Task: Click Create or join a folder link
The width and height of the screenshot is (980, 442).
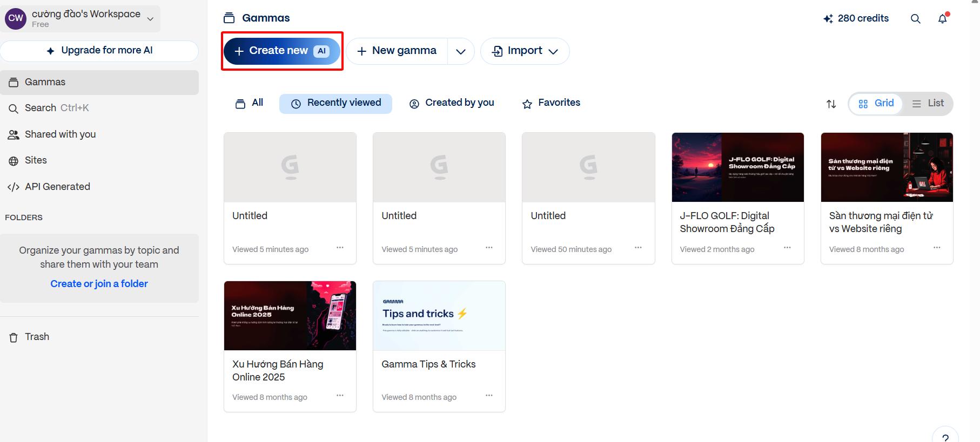Action: coord(99,284)
